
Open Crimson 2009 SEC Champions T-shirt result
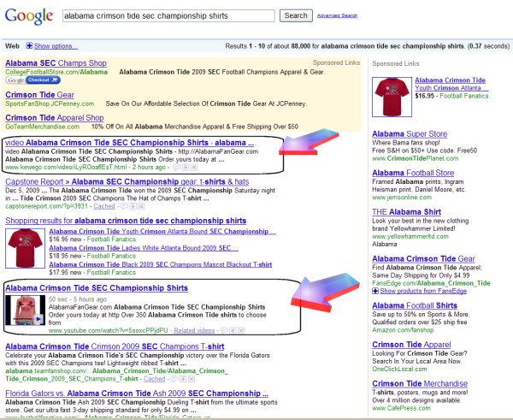pos(115,346)
